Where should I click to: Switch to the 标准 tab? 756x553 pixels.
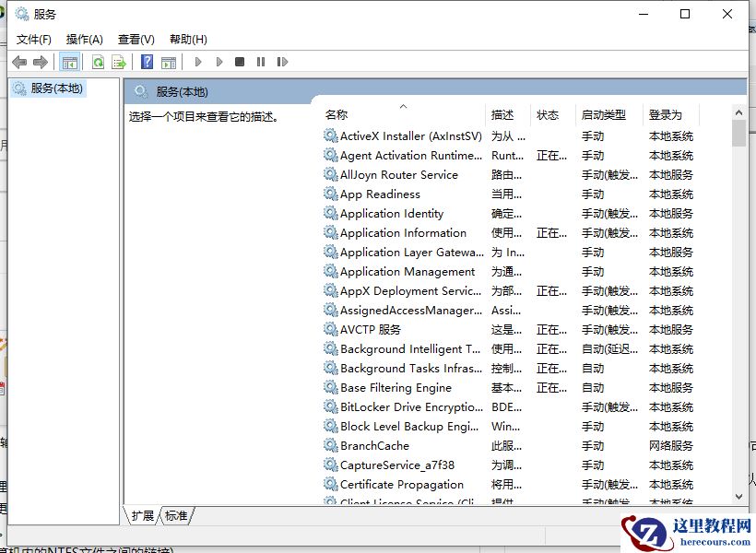(x=174, y=516)
